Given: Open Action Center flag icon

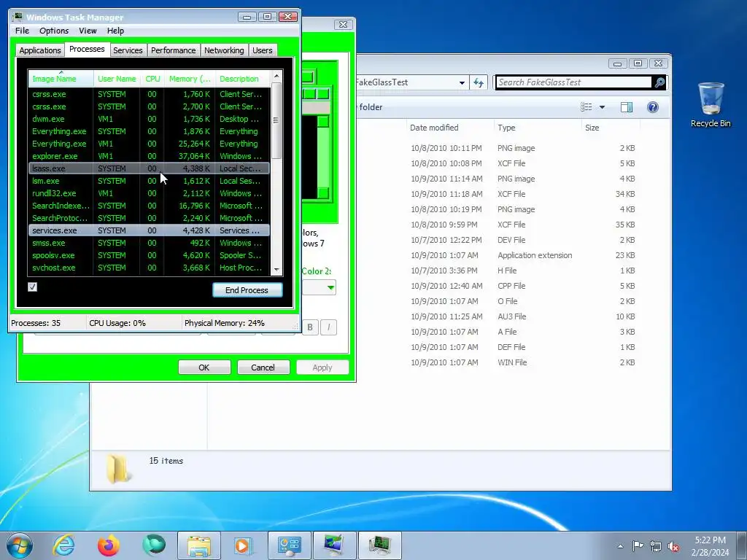Looking at the screenshot, I should coord(638,545).
